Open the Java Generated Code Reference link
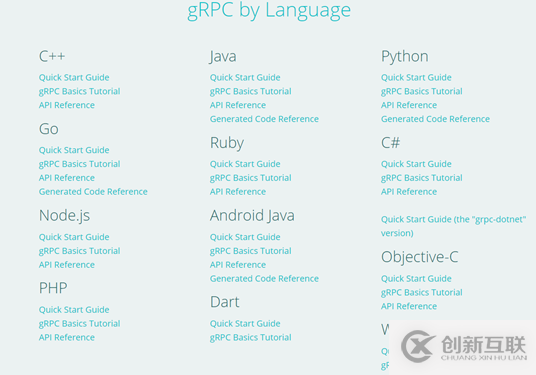The height and width of the screenshot is (375, 536). (x=264, y=119)
